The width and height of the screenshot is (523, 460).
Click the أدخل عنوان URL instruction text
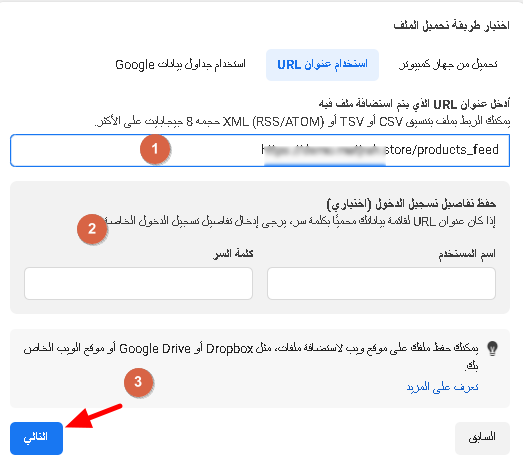pos(414,104)
